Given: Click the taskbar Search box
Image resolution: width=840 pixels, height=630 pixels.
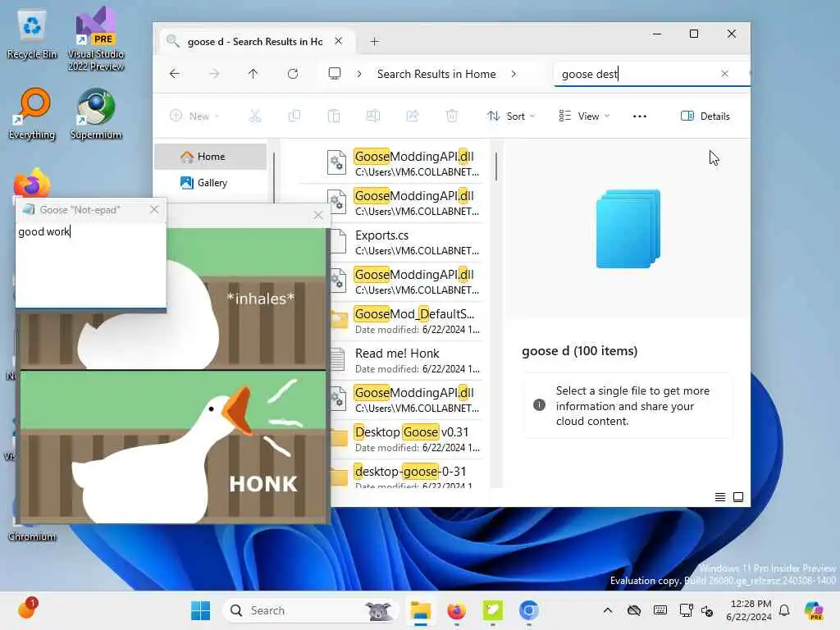Looking at the screenshot, I should tap(311, 610).
